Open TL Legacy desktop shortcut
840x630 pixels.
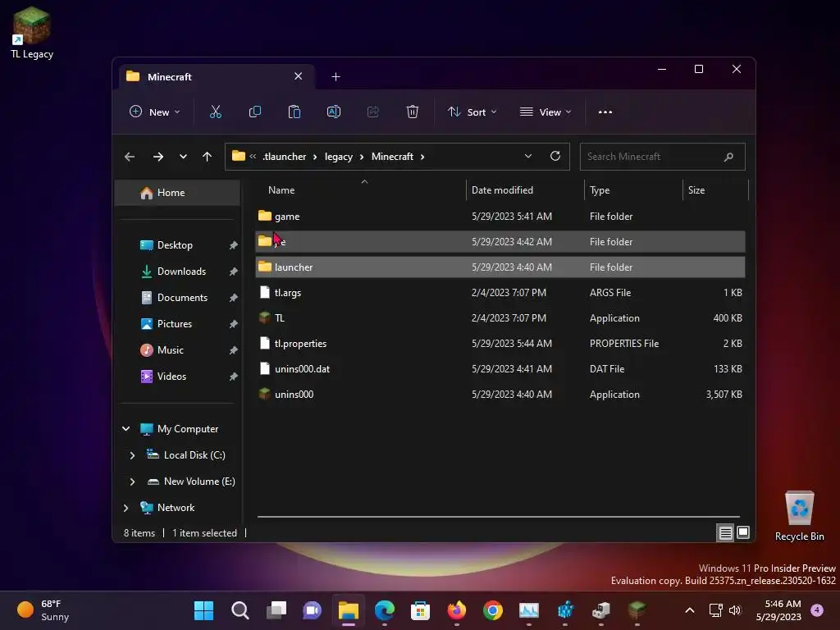[32, 32]
